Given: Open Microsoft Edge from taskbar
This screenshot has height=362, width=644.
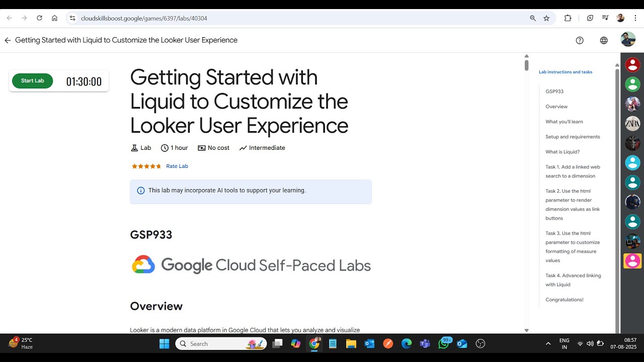Looking at the screenshot, I should coord(407,344).
